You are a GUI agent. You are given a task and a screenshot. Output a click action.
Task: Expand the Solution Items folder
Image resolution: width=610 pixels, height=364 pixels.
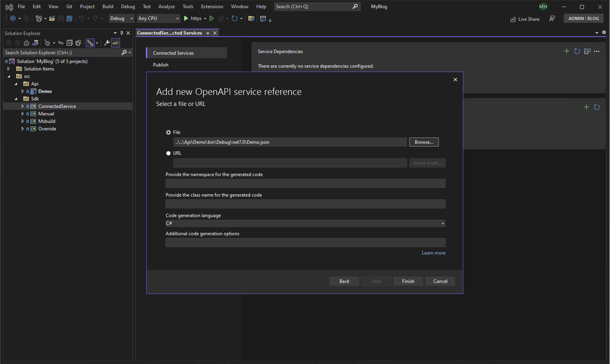[x=9, y=69]
